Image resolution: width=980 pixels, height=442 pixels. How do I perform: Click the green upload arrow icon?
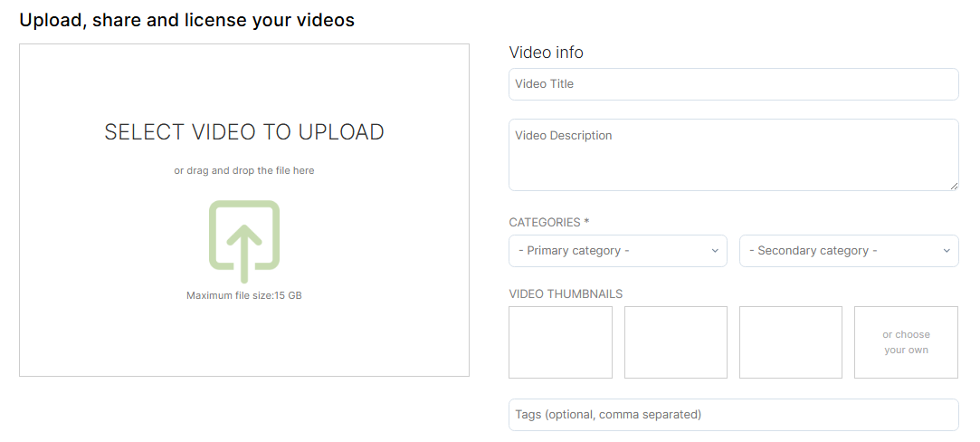point(243,241)
